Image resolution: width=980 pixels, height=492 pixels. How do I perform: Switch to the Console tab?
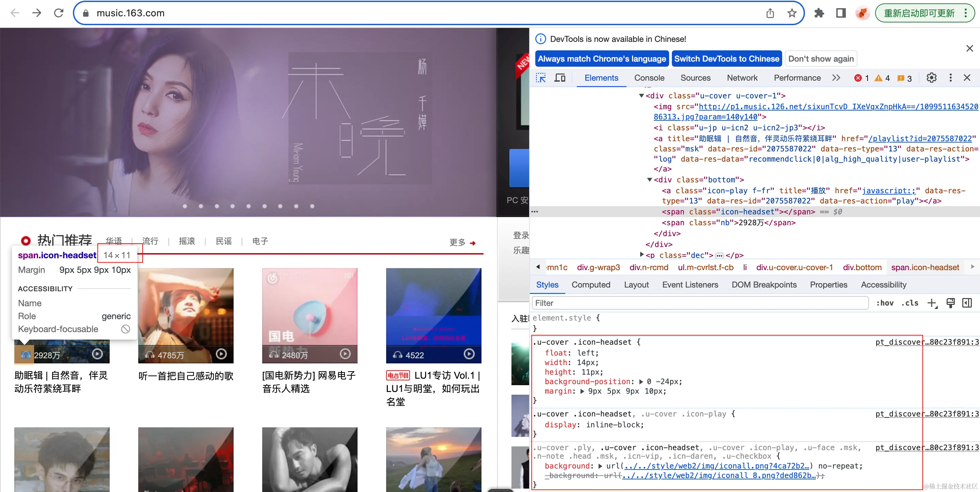[x=649, y=78]
